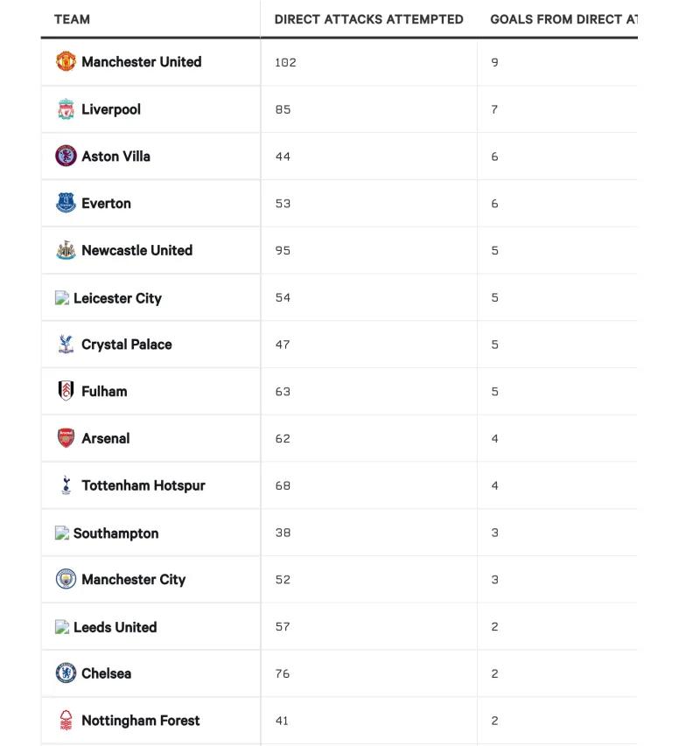700x746 pixels.
Task: Open the Leicester City team link
Action: [x=117, y=298]
